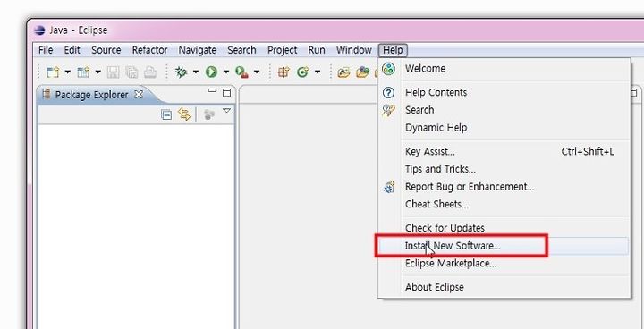Click the Save toolbar icon
This screenshot has width=644, height=329.
pos(113,72)
